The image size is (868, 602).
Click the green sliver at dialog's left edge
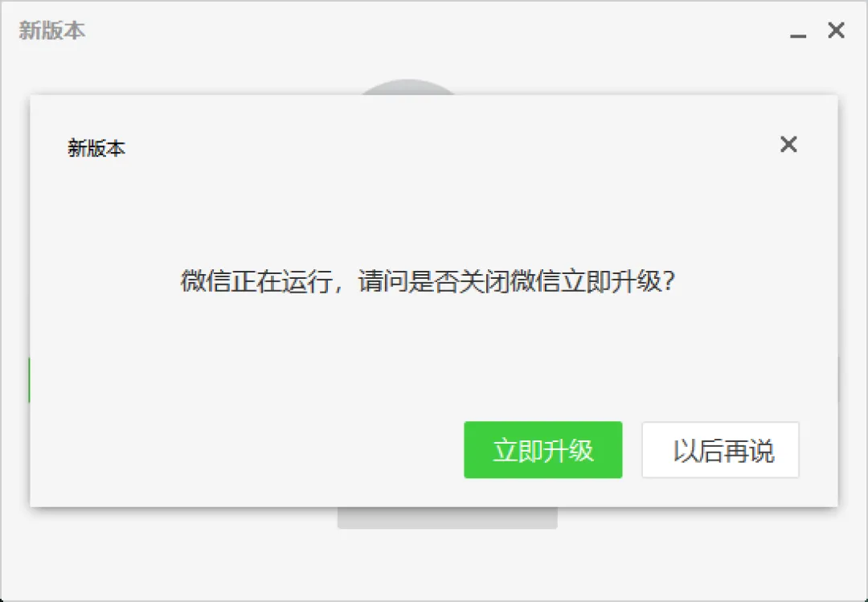(x=29, y=380)
